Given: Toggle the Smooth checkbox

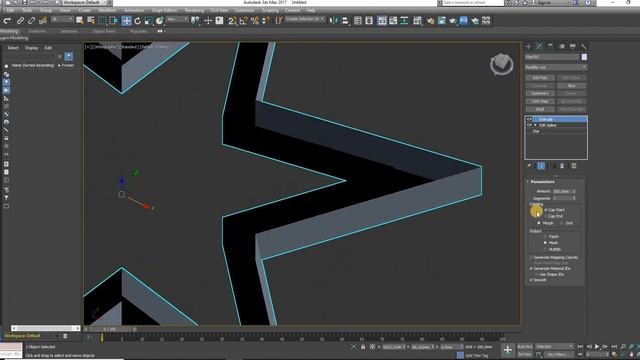Looking at the screenshot, I should click(531, 280).
